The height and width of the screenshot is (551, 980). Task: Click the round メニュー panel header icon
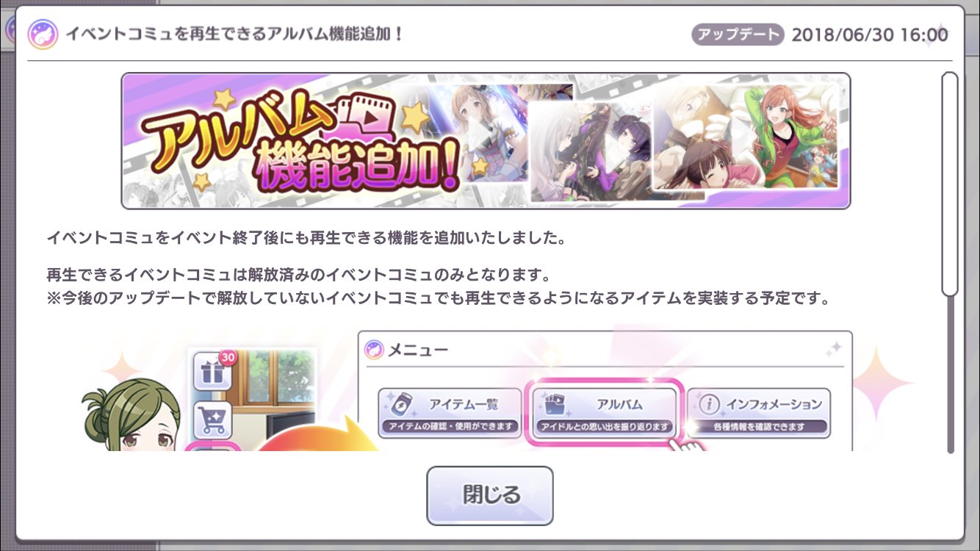point(374,349)
